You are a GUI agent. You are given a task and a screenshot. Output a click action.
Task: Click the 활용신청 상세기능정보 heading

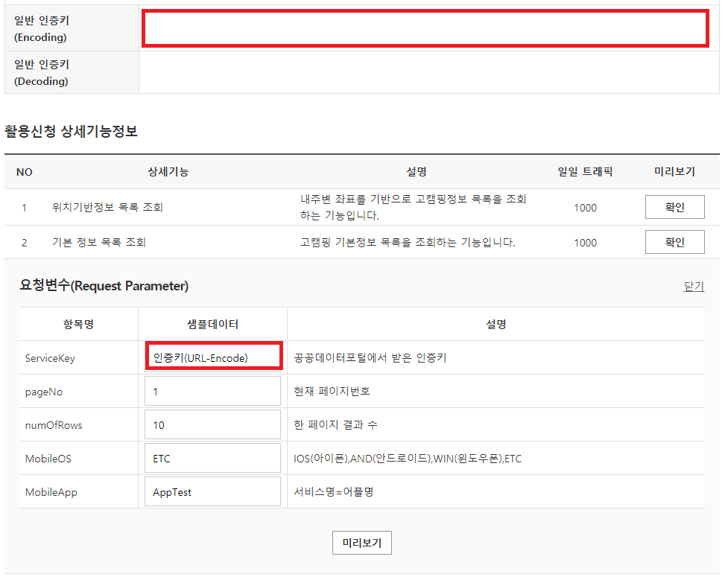[x=71, y=131]
